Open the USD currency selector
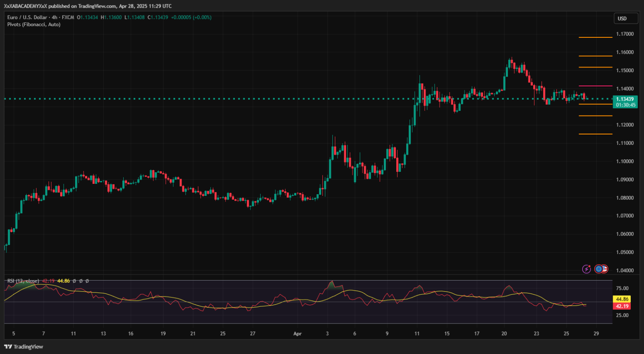644x354 pixels. coord(625,18)
